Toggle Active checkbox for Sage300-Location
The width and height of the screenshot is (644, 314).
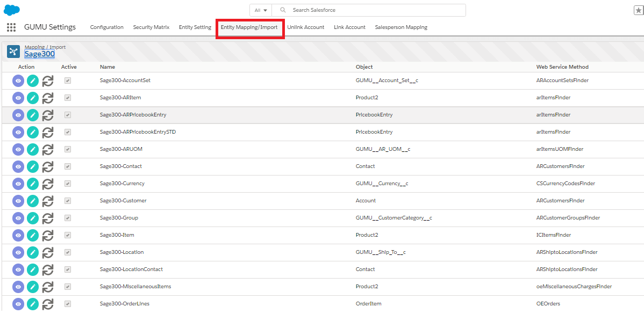[68, 252]
